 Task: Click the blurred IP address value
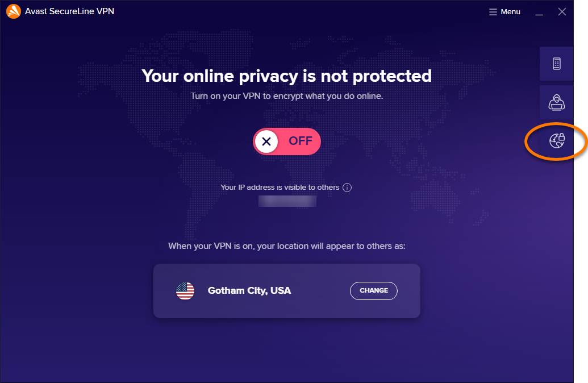coord(287,201)
